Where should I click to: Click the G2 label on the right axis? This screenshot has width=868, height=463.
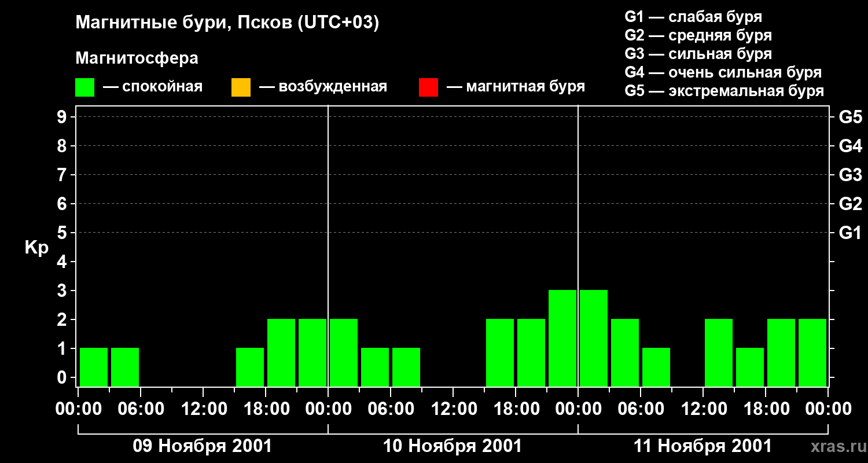[851, 204]
